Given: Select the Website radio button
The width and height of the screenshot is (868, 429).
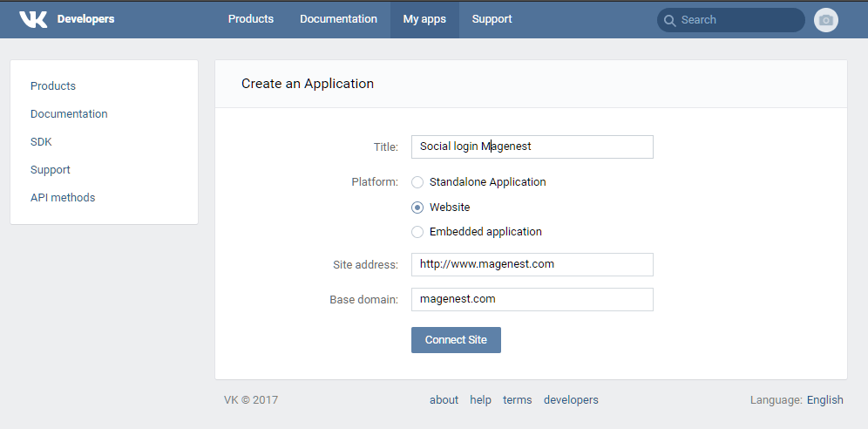Looking at the screenshot, I should [x=417, y=207].
